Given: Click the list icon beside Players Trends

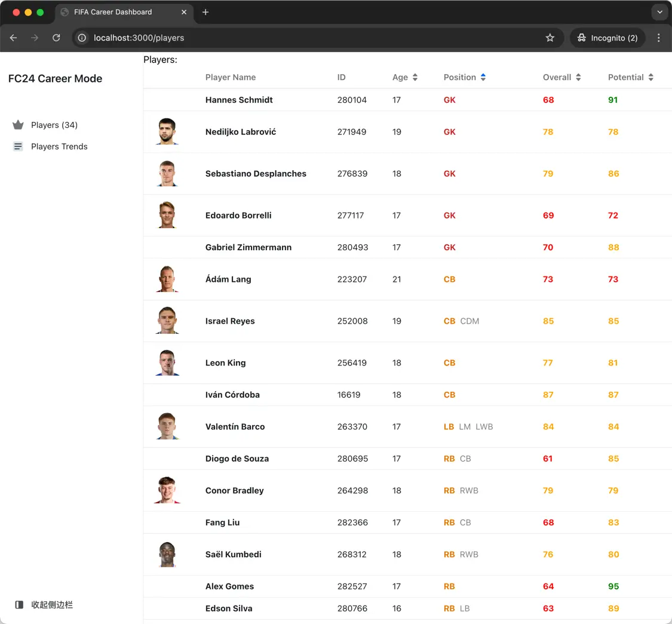Looking at the screenshot, I should click(x=18, y=146).
